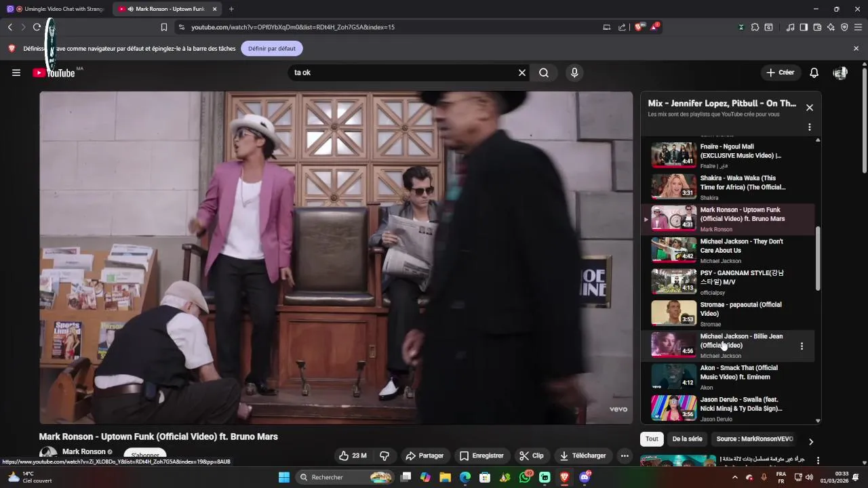Start voice search with the microphone
Viewport: 868px width, 488px height.
tap(574, 73)
